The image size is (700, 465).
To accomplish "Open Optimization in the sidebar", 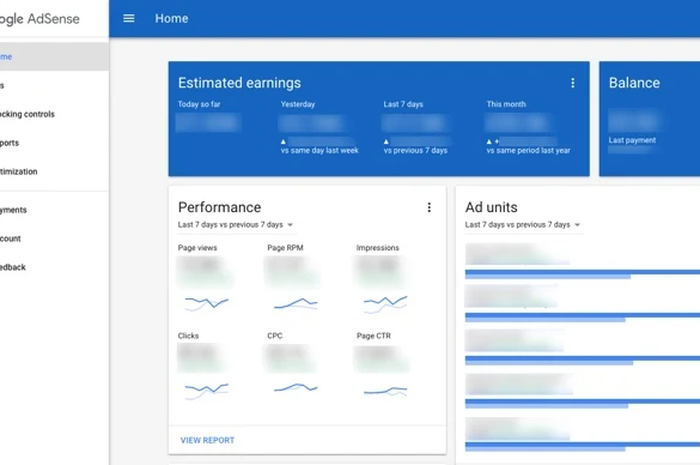I will click(54, 171).
